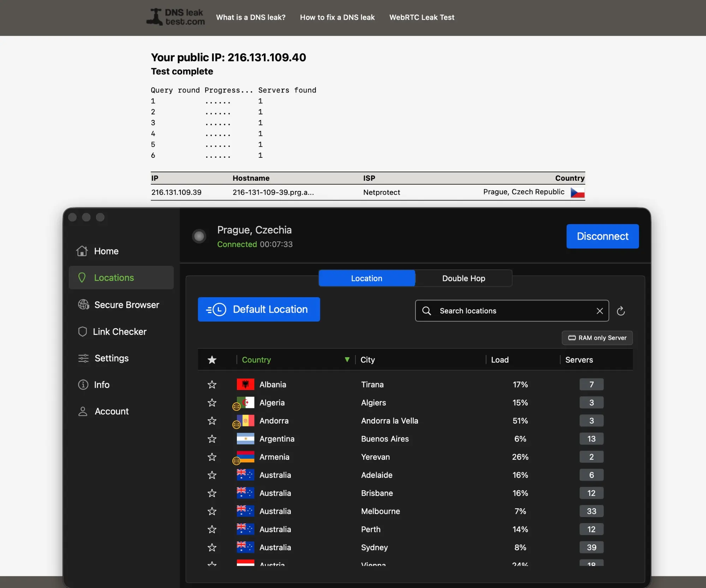This screenshot has width=706, height=588.
Task: Refresh the server locations list
Action: 621,311
